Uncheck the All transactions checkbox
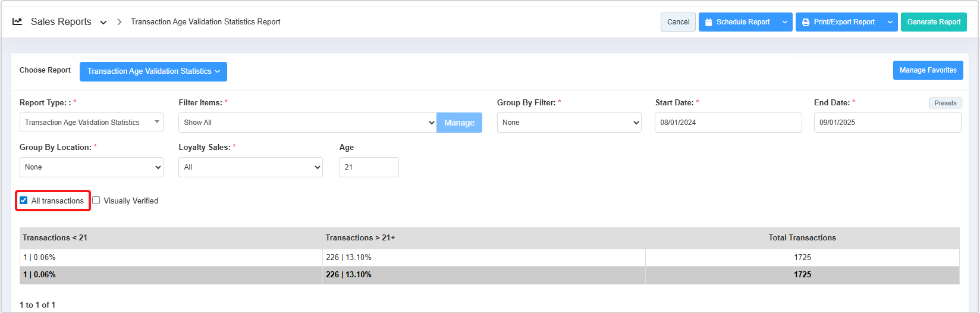 (x=24, y=201)
